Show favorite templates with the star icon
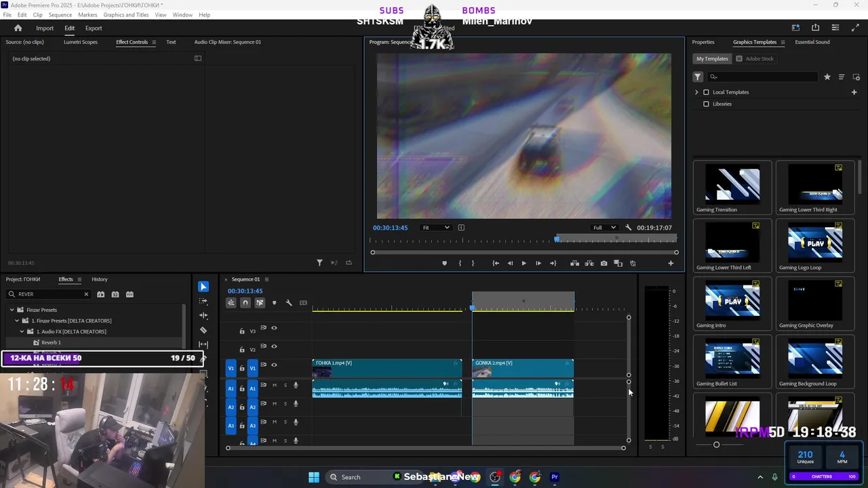The height and width of the screenshot is (488, 868). 827,77
